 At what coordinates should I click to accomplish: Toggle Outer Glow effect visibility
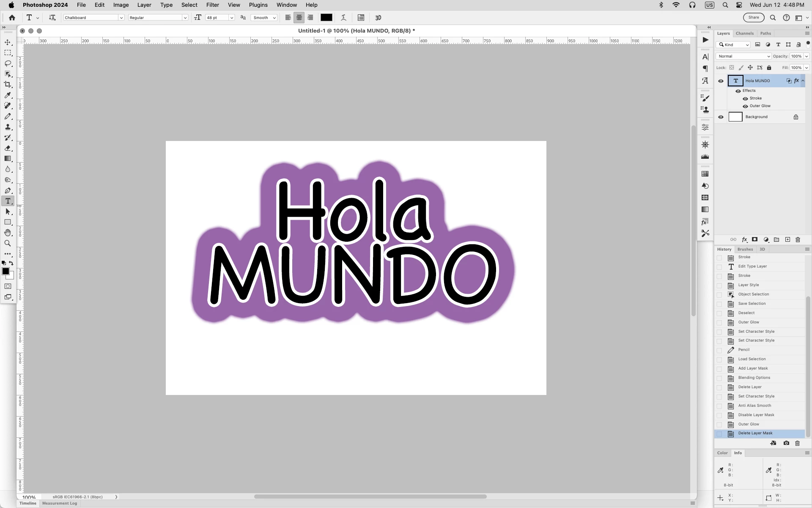point(745,106)
